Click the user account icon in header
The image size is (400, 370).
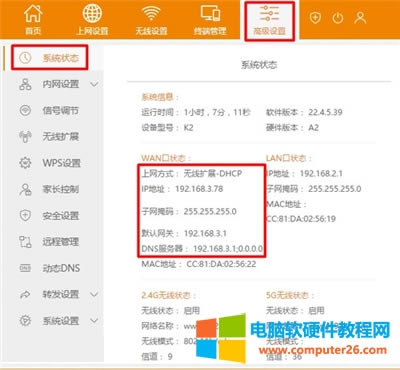(x=360, y=18)
